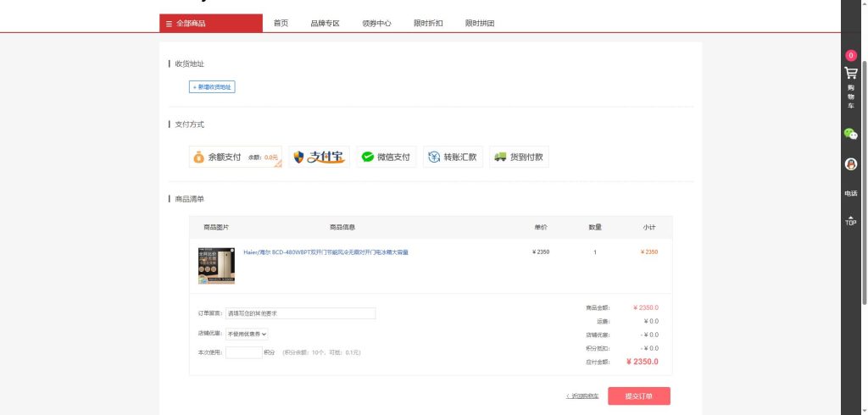Screen dimensions: 868x415
Task: Select 支付宝 payment method
Action: coord(320,158)
